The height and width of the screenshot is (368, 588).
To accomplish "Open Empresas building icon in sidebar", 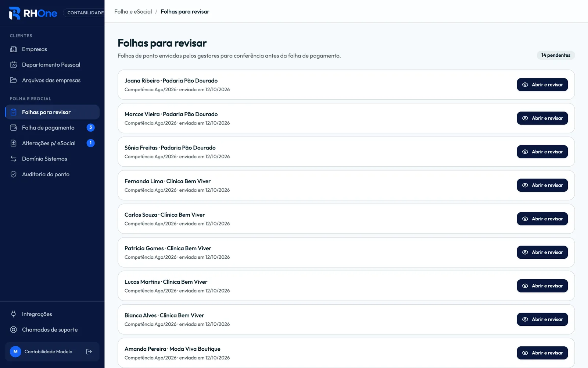I will point(14,49).
